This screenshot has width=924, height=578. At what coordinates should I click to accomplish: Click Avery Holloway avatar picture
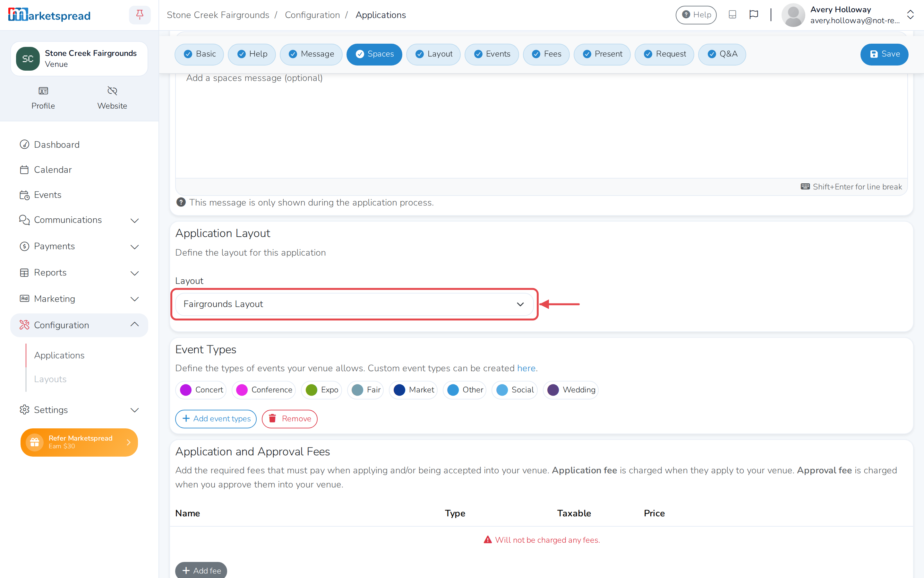click(793, 15)
